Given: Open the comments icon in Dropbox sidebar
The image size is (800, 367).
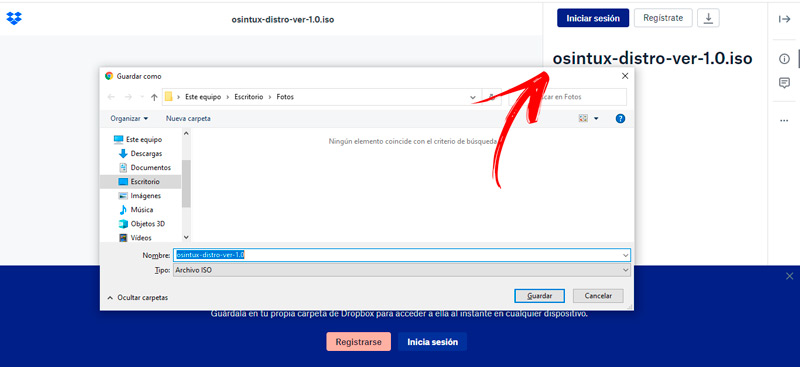Looking at the screenshot, I should pos(784,83).
